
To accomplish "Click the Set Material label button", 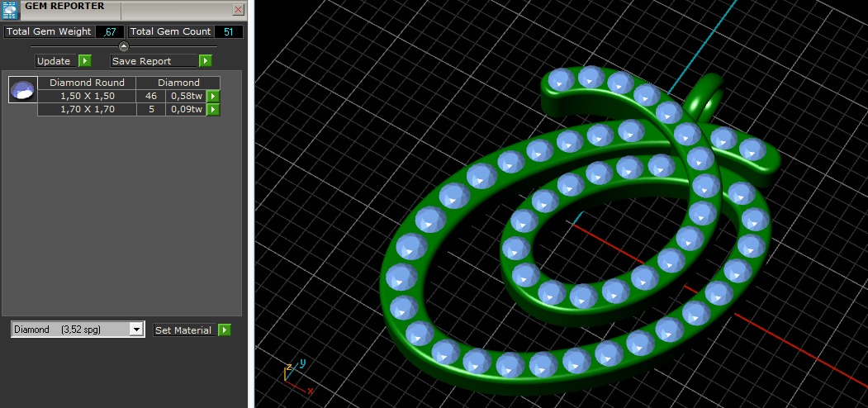I will 184,330.
